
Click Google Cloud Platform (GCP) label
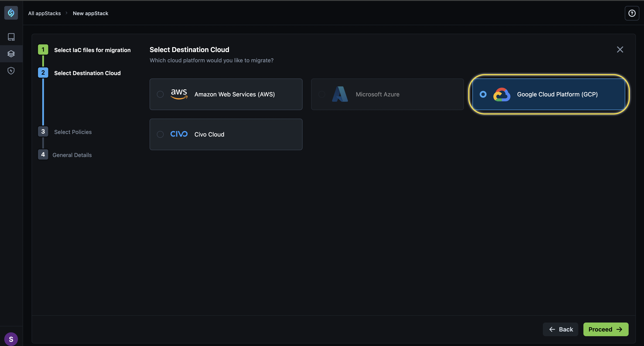(557, 94)
